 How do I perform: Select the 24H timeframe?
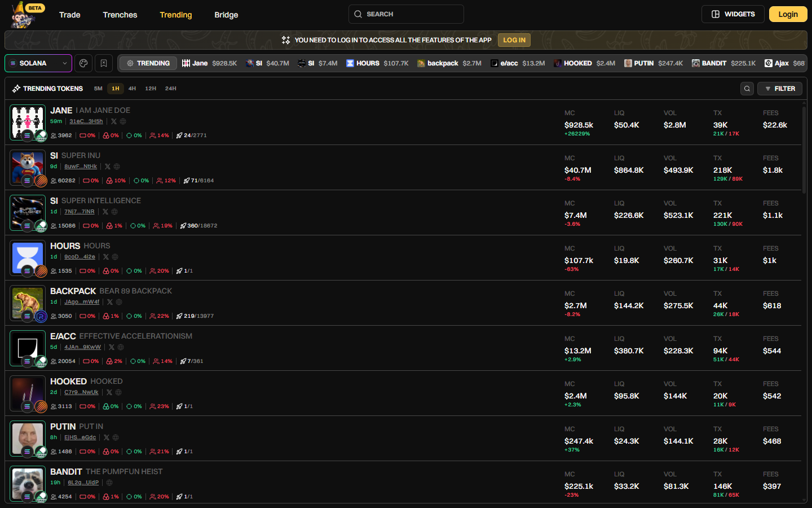[x=171, y=89]
